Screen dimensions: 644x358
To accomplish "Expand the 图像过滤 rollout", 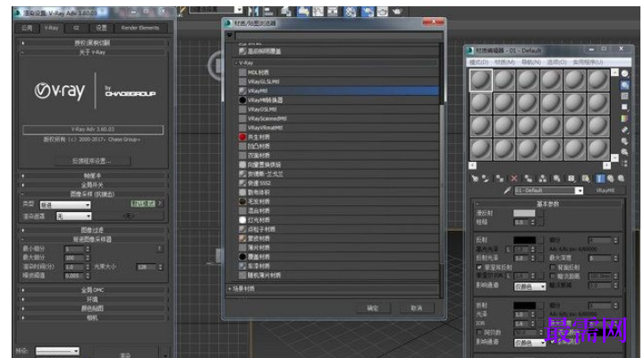I will tap(92, 230).
